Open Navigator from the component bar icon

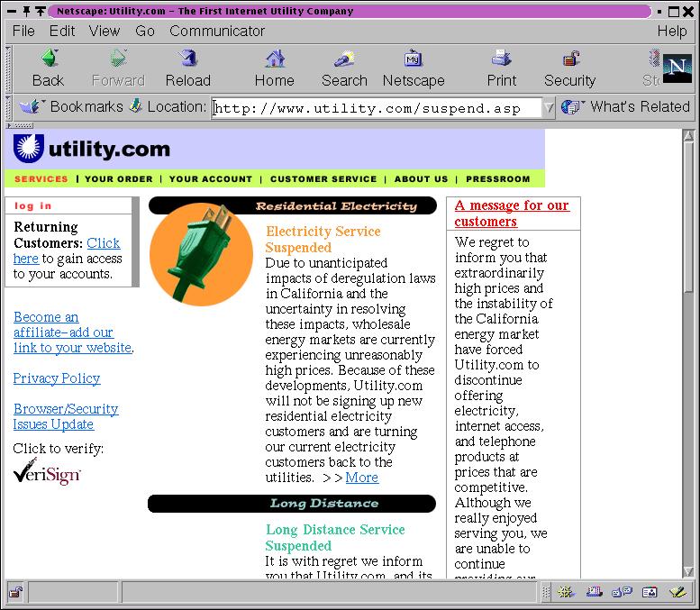click(x=566, y=592)
